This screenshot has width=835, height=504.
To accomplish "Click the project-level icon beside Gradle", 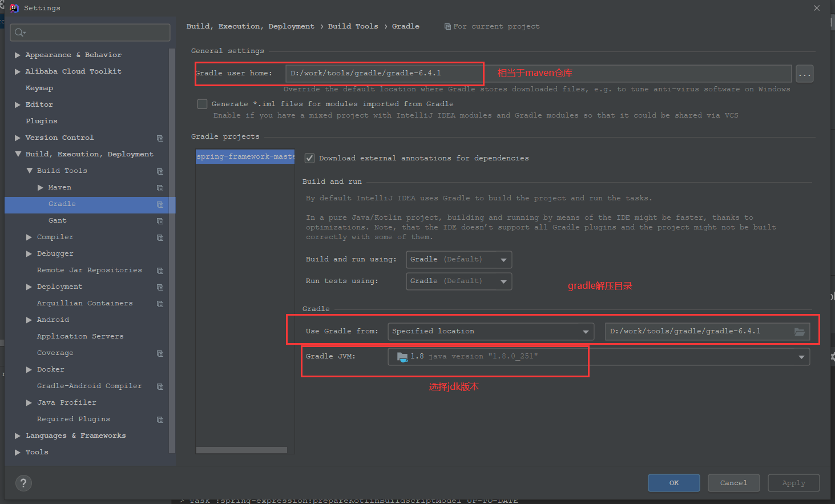I will [160, 204].
